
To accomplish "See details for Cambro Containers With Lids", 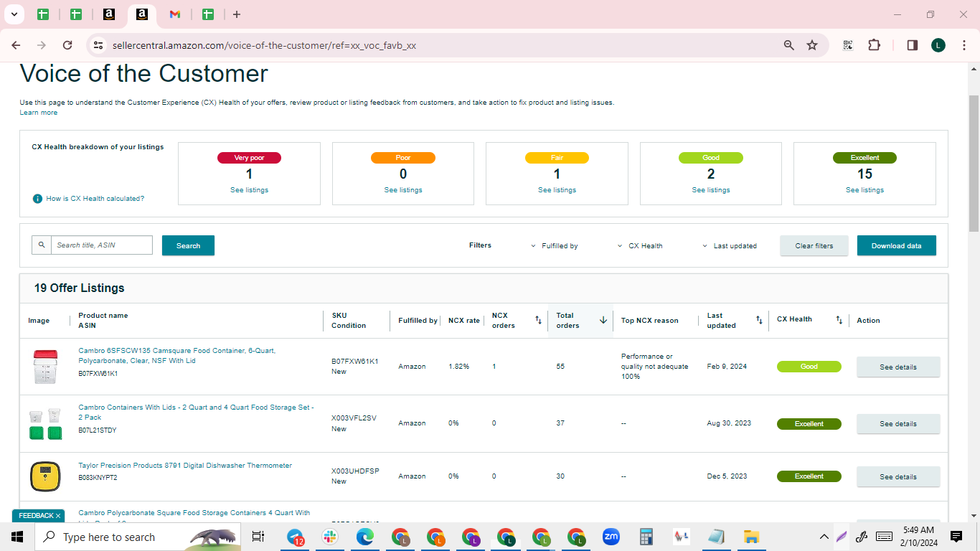I will [x=898, y=424].
